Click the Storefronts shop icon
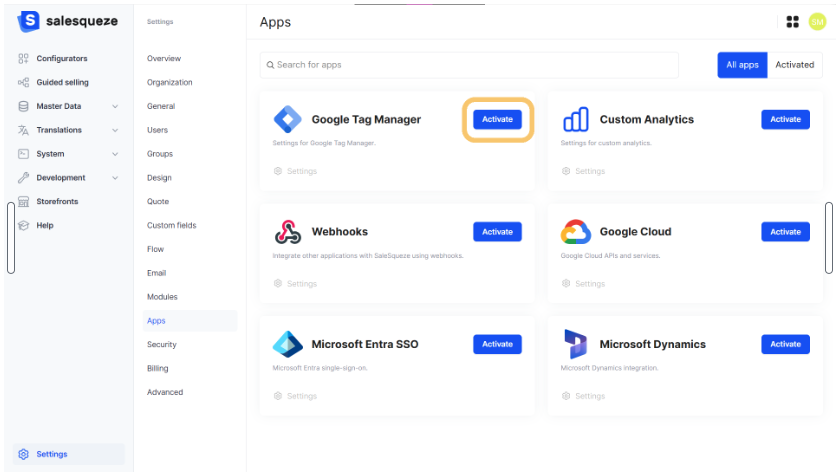 [24, 202]
